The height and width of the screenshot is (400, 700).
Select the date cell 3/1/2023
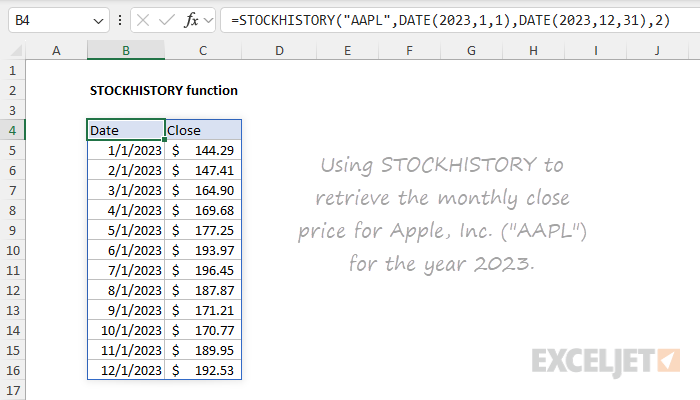tap(126, 191)
